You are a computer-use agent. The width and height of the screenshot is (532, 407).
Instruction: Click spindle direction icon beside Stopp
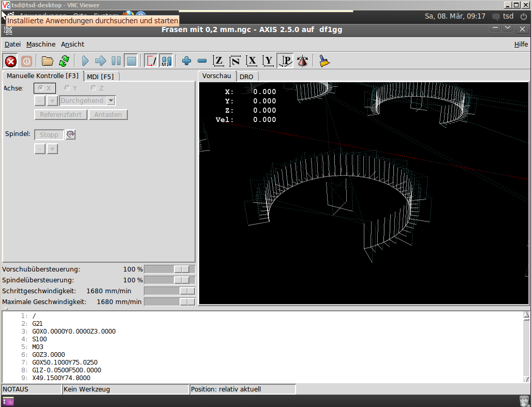[70, 134]
